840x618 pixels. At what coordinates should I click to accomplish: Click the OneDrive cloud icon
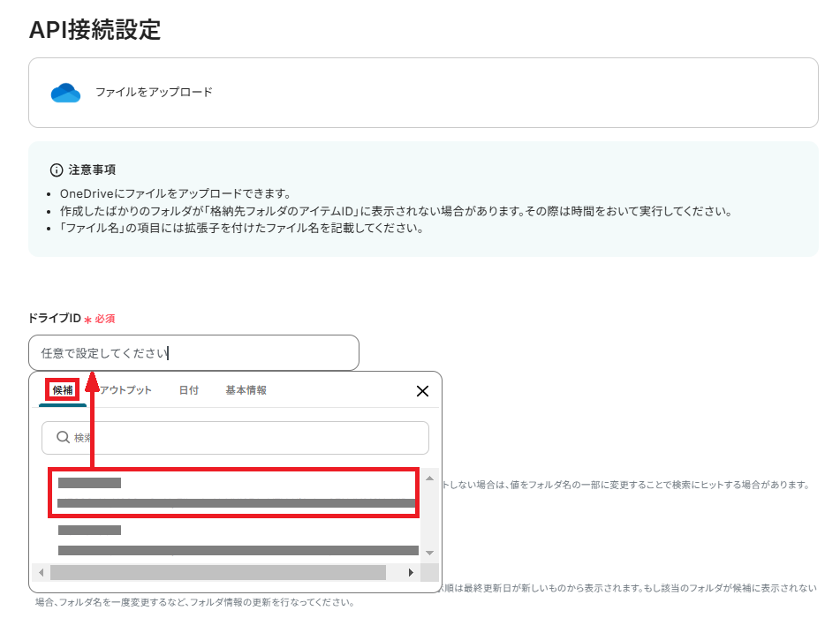click(x=65, y=93)
